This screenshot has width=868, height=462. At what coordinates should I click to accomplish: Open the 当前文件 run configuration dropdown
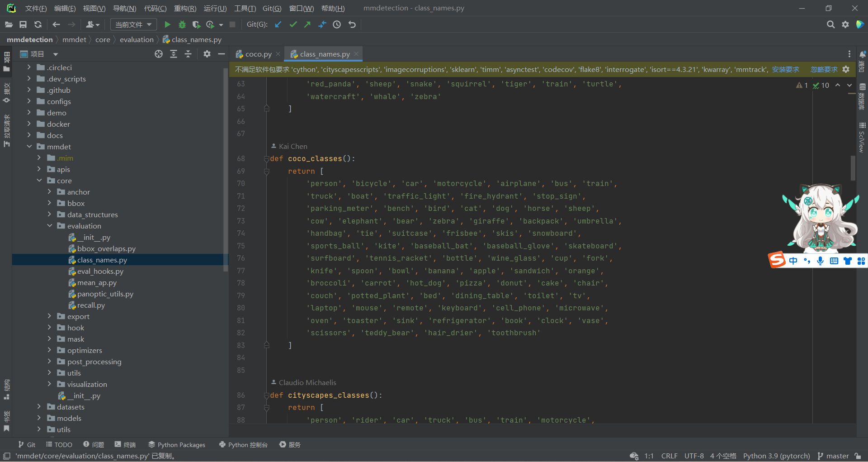[133, 24]
